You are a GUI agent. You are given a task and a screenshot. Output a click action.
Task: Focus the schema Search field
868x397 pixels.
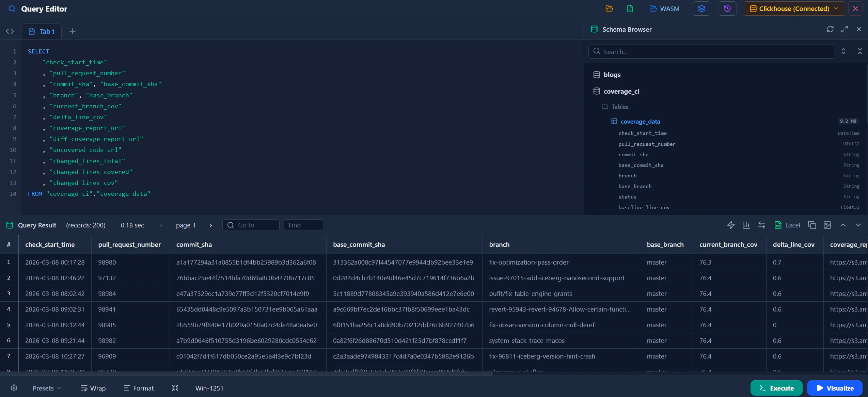pos(711,51)
